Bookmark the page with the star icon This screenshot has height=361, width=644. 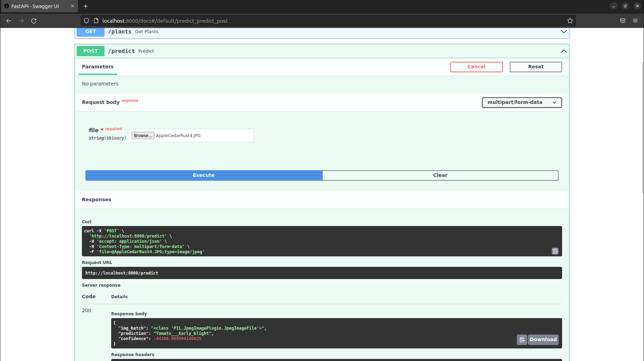pos(570,21)
